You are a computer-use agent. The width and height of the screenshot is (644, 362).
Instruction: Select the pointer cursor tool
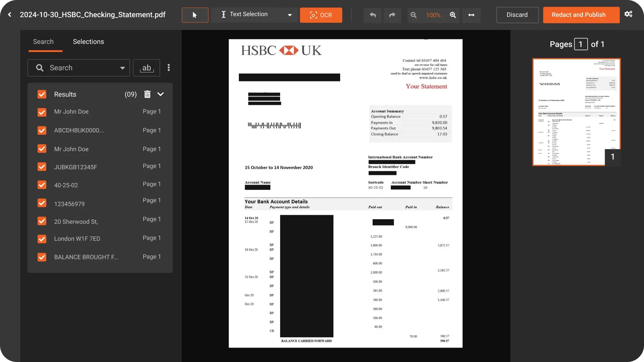pos(195,15)
